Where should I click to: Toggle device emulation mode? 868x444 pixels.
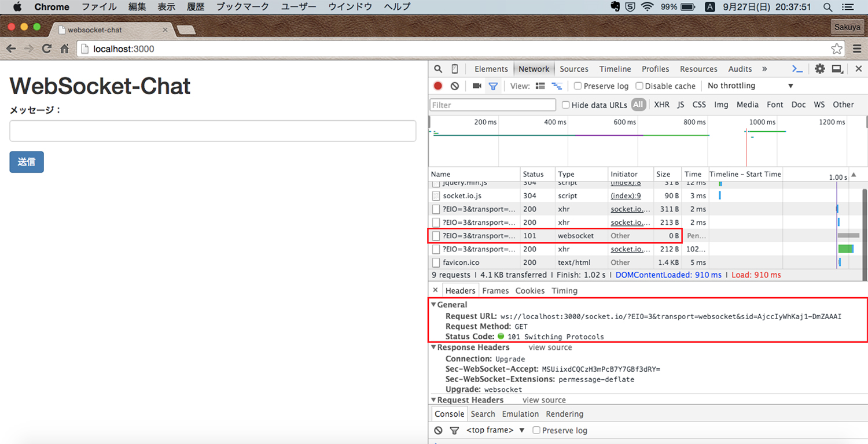455,69
